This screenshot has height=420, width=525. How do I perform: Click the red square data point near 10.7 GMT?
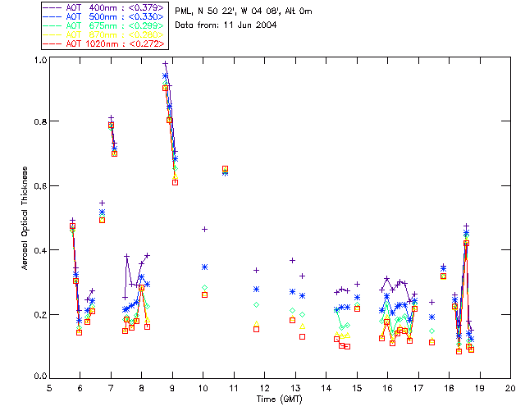pos(226,168)
